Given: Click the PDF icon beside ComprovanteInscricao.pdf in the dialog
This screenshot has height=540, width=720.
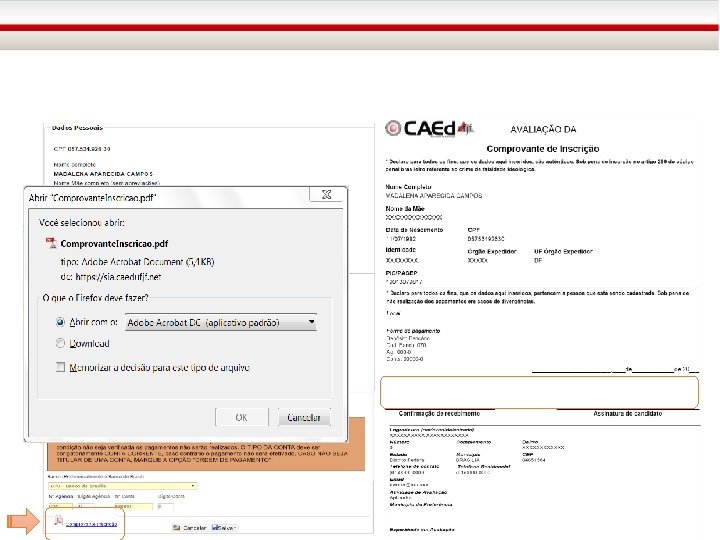Looking at the screenshot, I should (51, 242).
